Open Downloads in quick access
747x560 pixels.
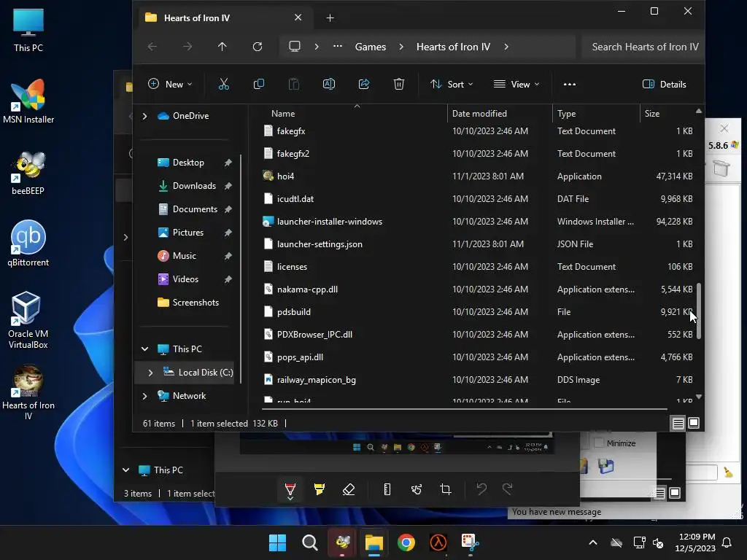194,186
